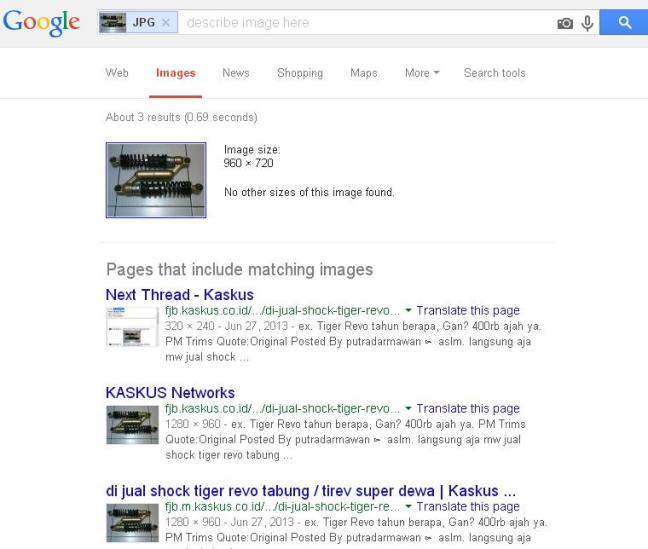Focus the 'describe image here' search field

point(368,22)
